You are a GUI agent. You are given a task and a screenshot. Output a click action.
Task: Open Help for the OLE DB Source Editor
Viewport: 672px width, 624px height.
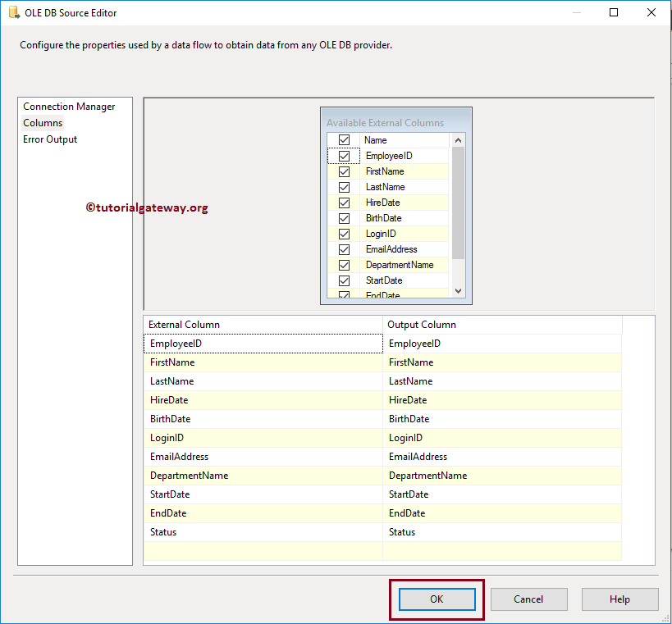coord(619,599)
